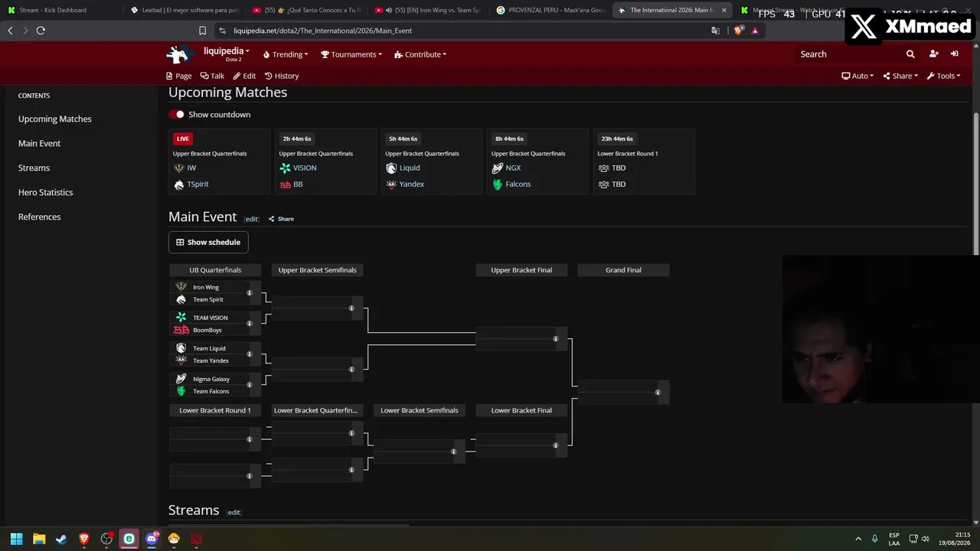Switch to PROVENZAL PERU browser tab

[x=550, y=10]
